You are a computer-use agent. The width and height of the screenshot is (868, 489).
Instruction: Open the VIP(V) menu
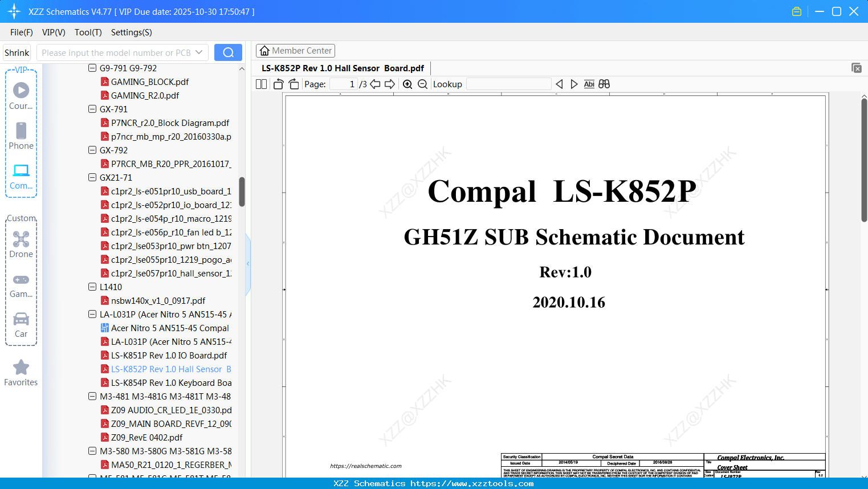coord(54,32)
